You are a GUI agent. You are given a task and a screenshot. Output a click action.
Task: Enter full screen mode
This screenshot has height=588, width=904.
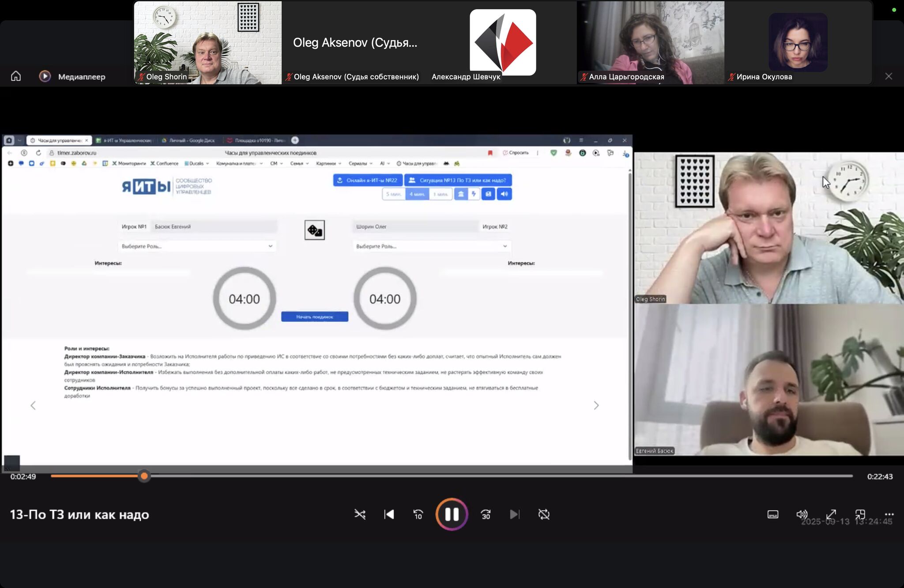(831, 514)
